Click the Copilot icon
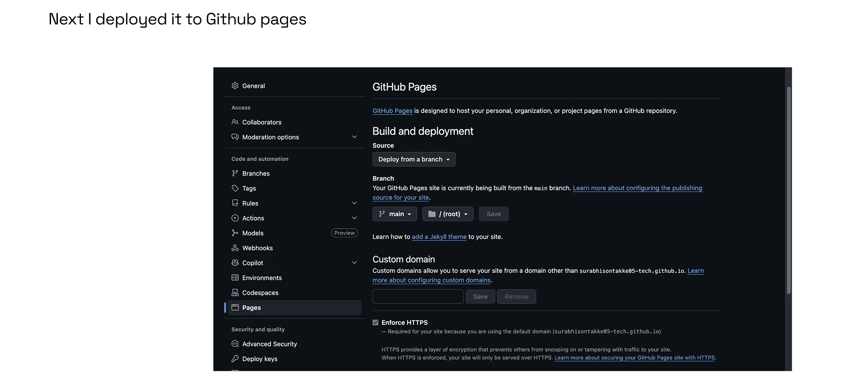The width and height of the screenshot is (868, 388). tap(235, 262)
